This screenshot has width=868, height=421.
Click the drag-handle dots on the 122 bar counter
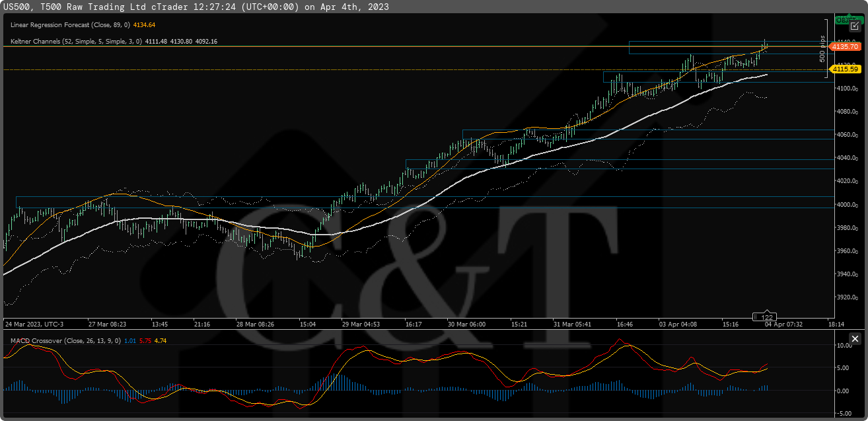click(755, 317)
